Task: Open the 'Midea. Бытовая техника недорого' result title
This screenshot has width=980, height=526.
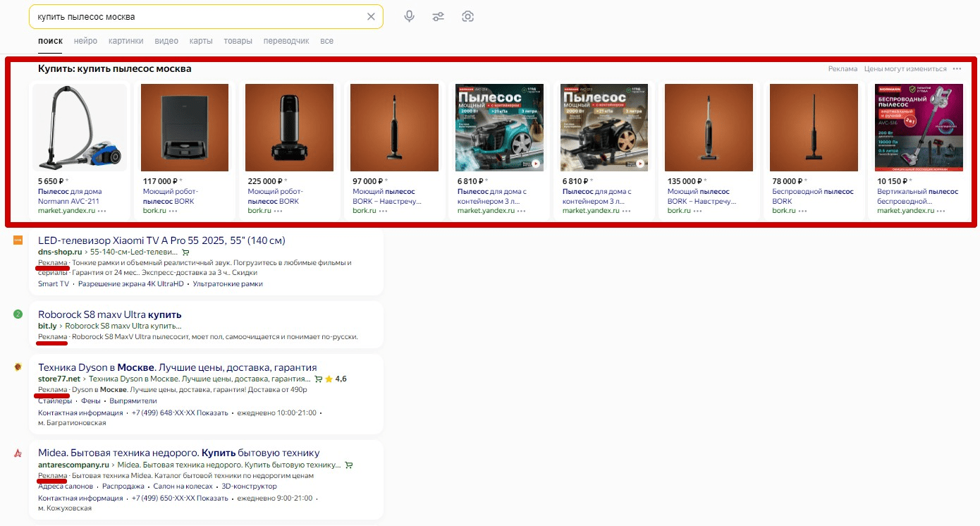Action: [x=179, y=453]
